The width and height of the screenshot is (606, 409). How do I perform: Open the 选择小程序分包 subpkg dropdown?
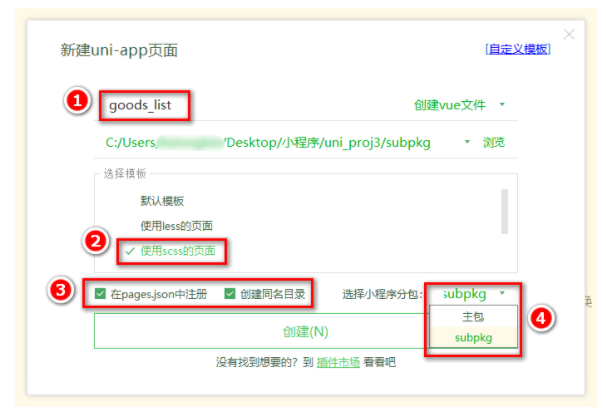click(474, 294)
